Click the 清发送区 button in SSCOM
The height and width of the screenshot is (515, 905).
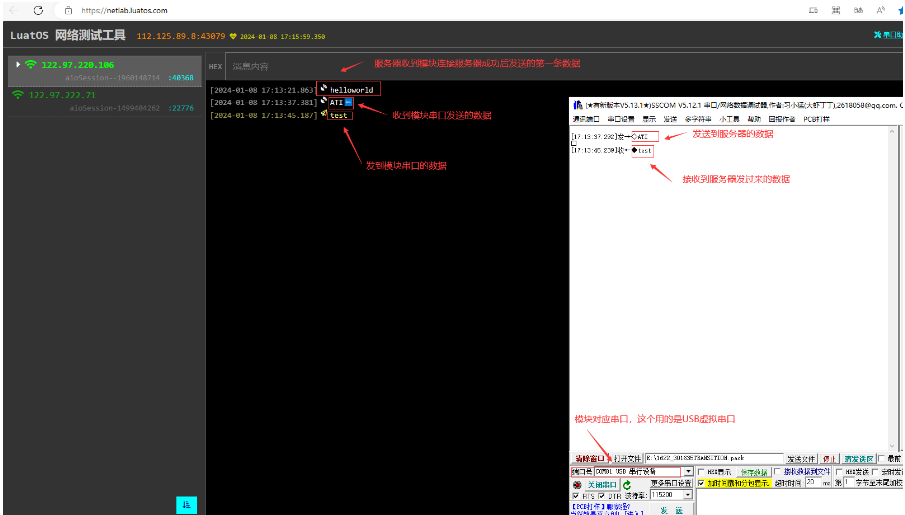click(x=858, y=459)
